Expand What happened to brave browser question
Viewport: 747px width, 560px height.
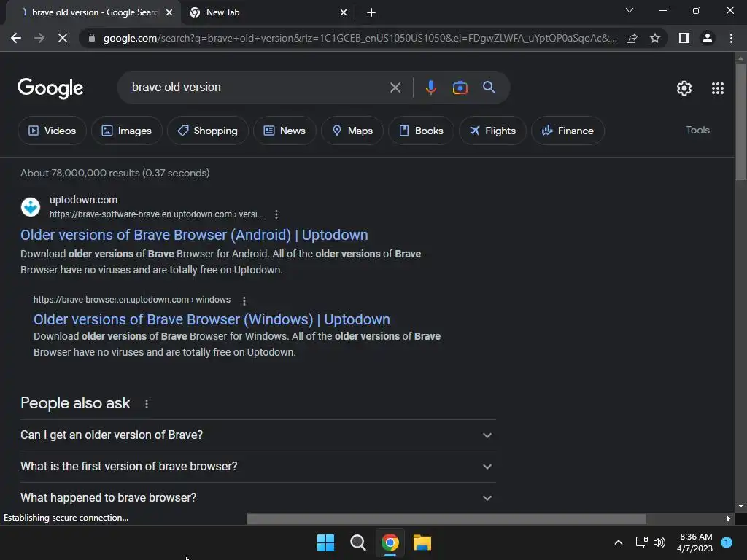pos(258,497)
